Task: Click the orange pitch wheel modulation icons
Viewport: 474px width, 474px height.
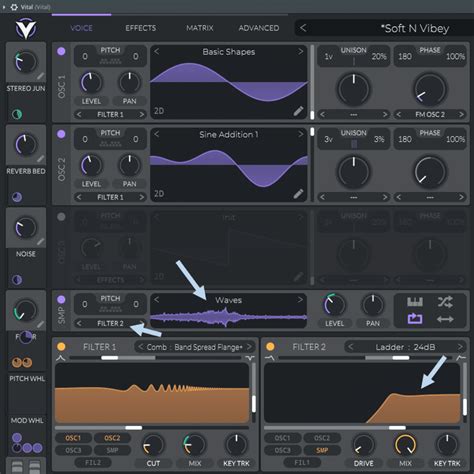Action: coord(22,362)
